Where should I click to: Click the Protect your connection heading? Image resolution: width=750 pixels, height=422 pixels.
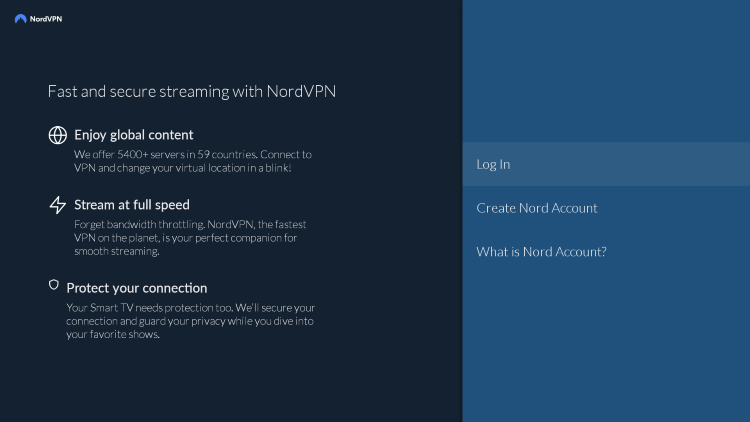tap(137, 288)
